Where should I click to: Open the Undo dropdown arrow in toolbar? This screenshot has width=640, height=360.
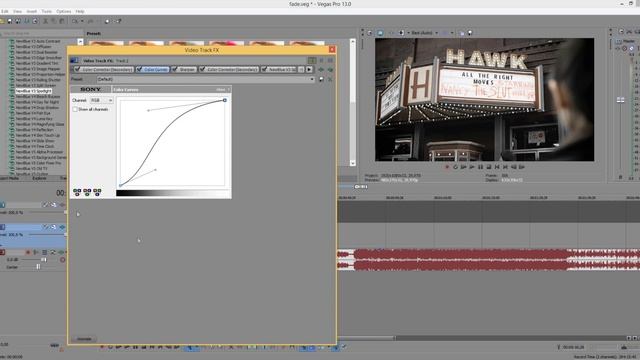pos(82,21)
